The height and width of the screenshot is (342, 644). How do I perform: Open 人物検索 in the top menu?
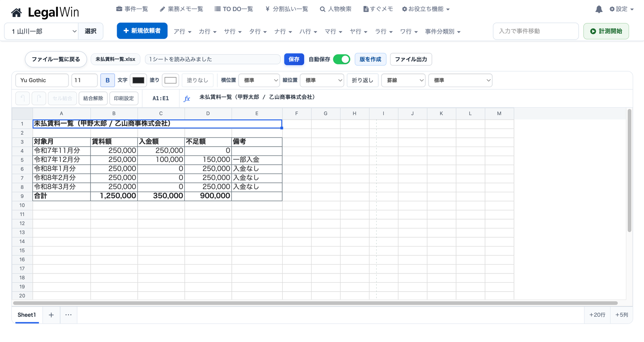pos(336,9)
